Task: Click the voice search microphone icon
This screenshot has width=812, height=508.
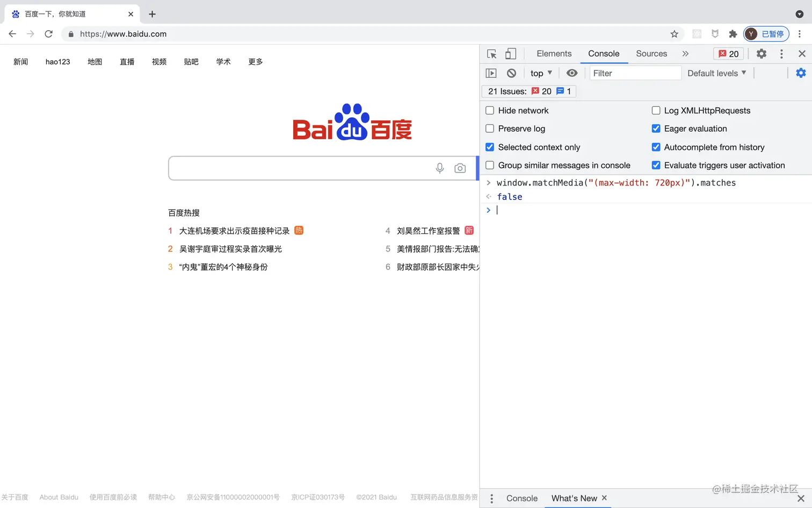Action: coord(440,168)
